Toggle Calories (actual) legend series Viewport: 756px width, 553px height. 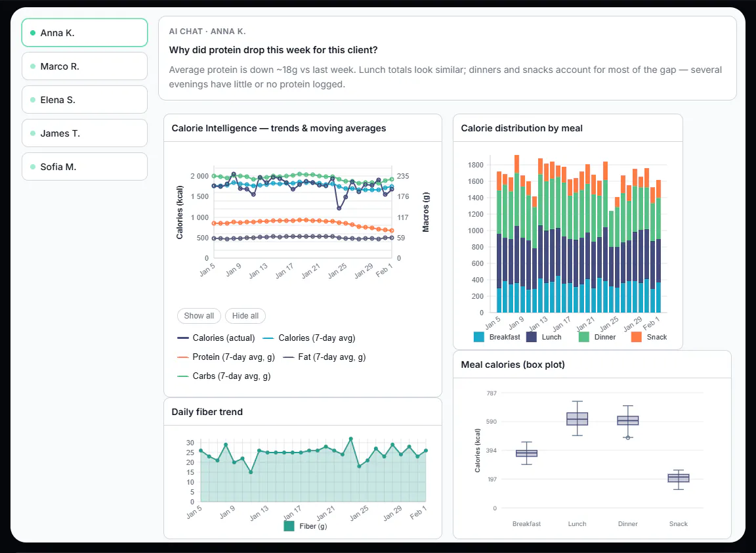[x=216, y=338]
